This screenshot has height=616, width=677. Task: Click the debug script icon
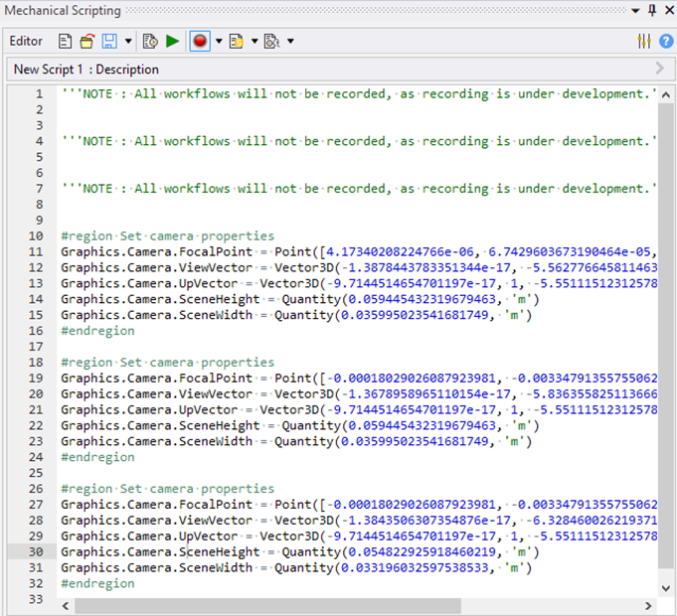pyautogui.click(x=150, y=41)
